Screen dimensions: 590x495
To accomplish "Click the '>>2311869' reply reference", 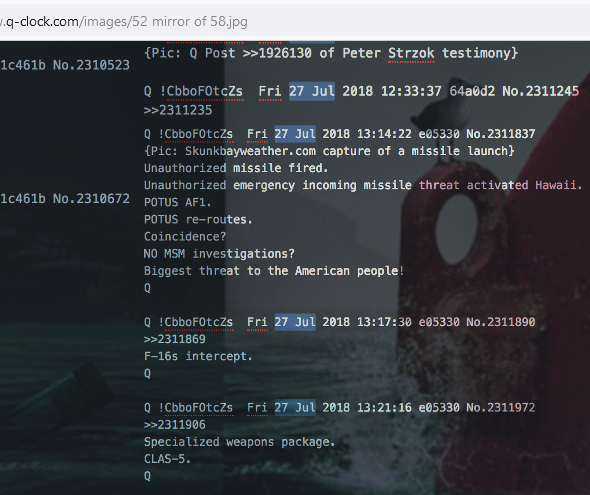I will 175,339.
